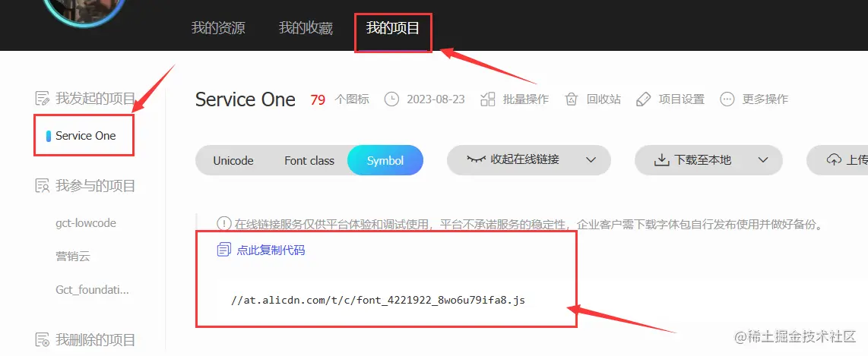Open the 我的收藏 tab
This screenshot has width=868, height=356.
[x=306, y=28]
